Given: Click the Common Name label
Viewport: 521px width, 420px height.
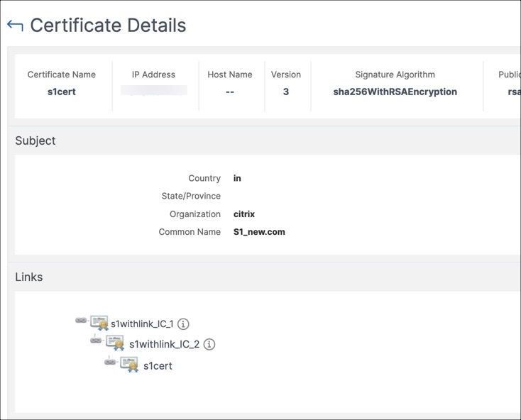Looking at the screenshot, I should click(190, 232).
